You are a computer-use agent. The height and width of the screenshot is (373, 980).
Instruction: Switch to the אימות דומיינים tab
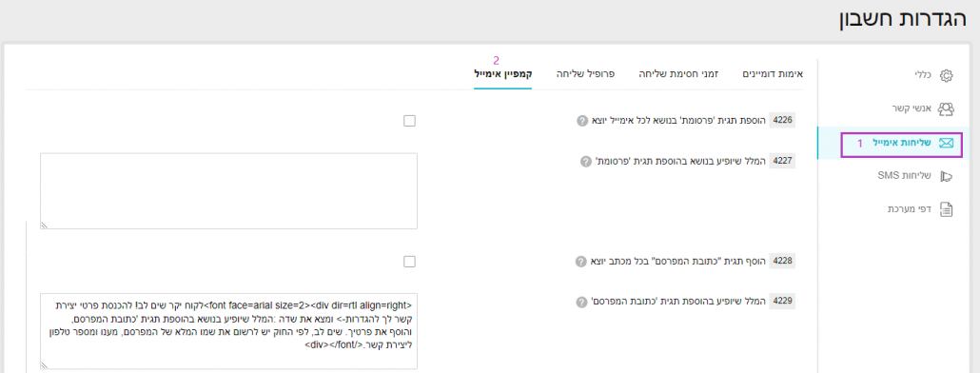coord(772,73)
